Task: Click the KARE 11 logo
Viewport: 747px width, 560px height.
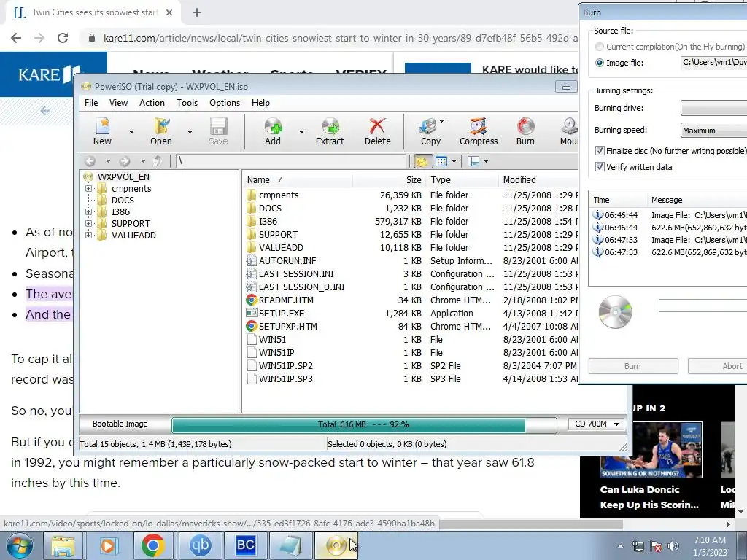Action: pyautogui.click(x=49, y=74)
